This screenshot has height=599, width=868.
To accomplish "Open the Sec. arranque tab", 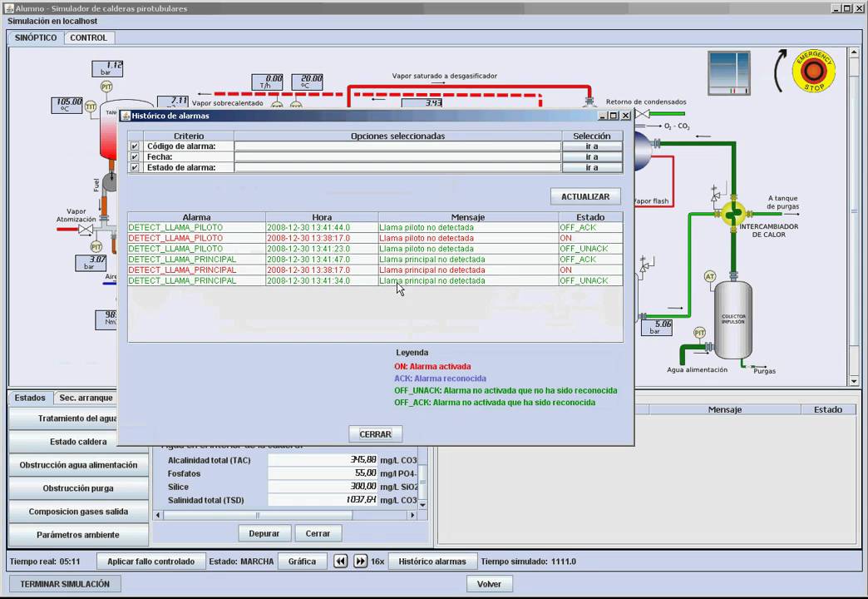I will pos(86,398).
